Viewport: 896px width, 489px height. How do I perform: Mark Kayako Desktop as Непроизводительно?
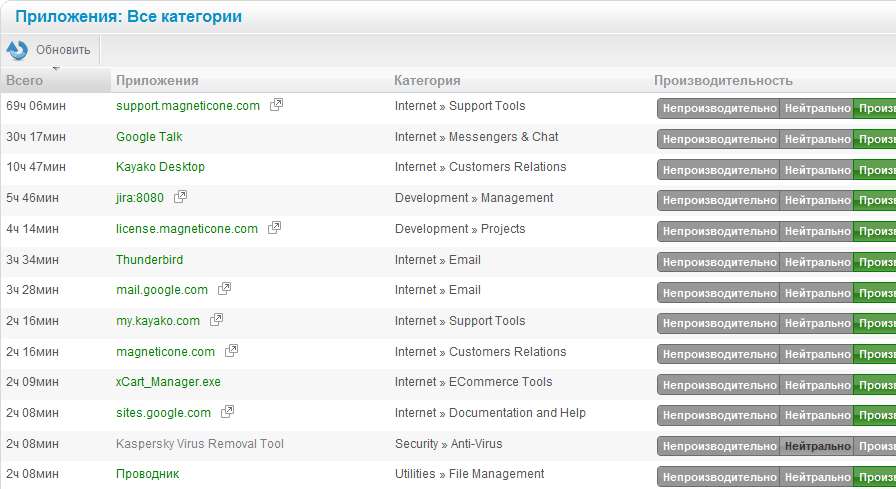tap(719, 170)
